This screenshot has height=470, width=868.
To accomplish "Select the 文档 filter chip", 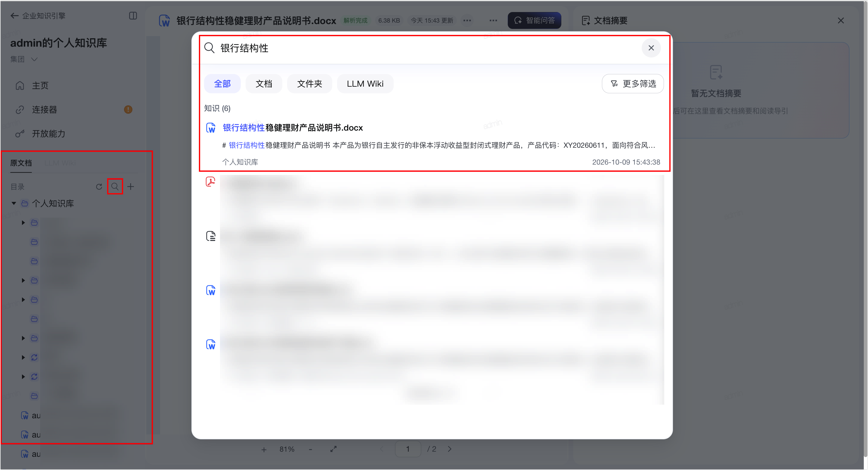I will [264, 84].
